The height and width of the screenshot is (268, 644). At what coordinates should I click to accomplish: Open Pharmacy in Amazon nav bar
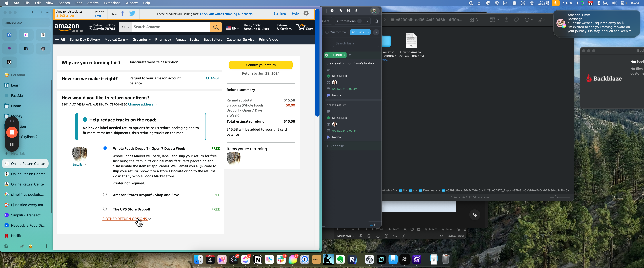click(163, 39)
